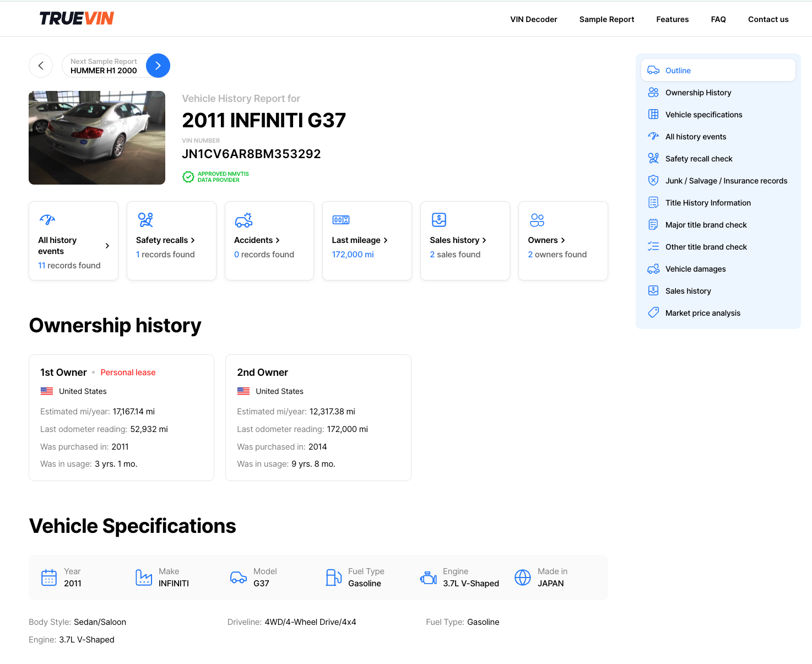Viewport: 812px width, 664px height.
Task: Click 2 owners found text
Action: coord(557,255)
